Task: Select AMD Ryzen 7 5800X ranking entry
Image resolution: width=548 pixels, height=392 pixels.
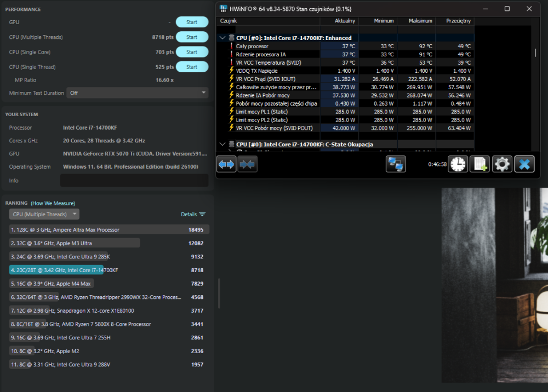Action: pyautogui.click(x=109, y=324)
